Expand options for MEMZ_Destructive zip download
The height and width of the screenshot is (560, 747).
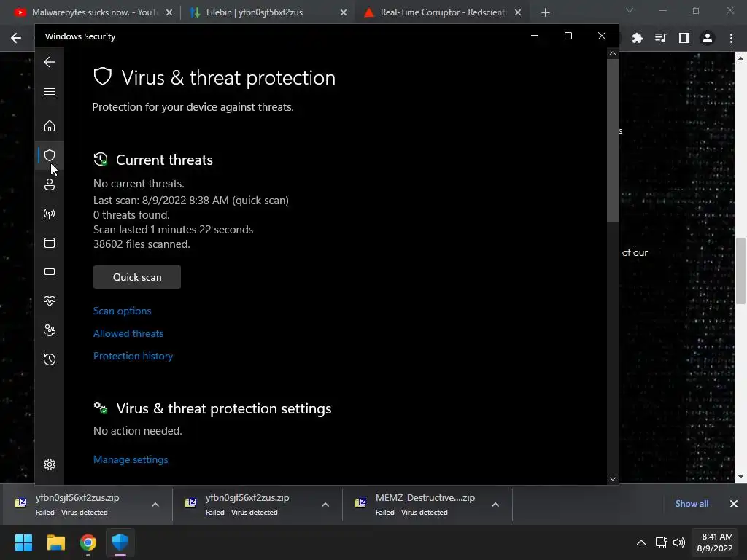pyautogui.click(x=495, y=505)
